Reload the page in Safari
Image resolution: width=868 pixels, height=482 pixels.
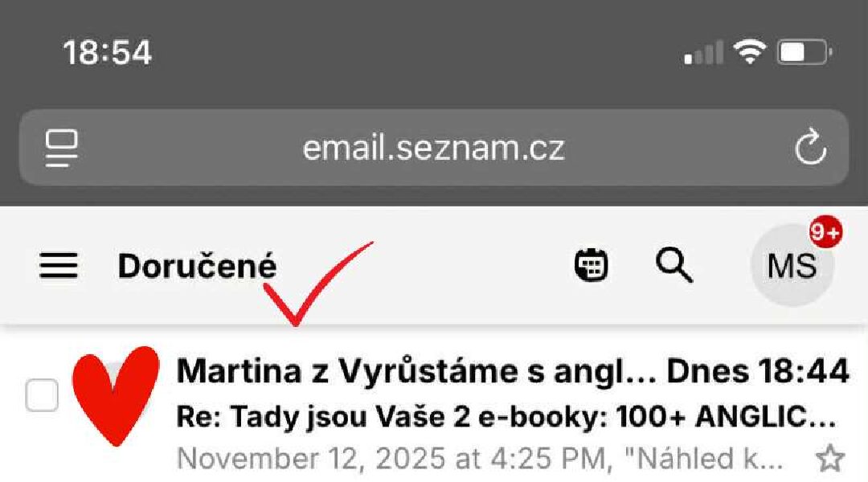(810, 147)
